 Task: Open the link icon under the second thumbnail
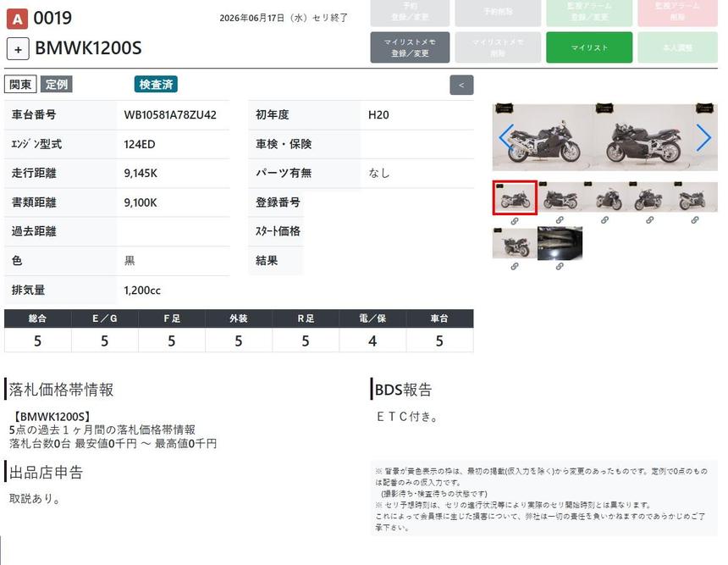click(x=560, y=220)
